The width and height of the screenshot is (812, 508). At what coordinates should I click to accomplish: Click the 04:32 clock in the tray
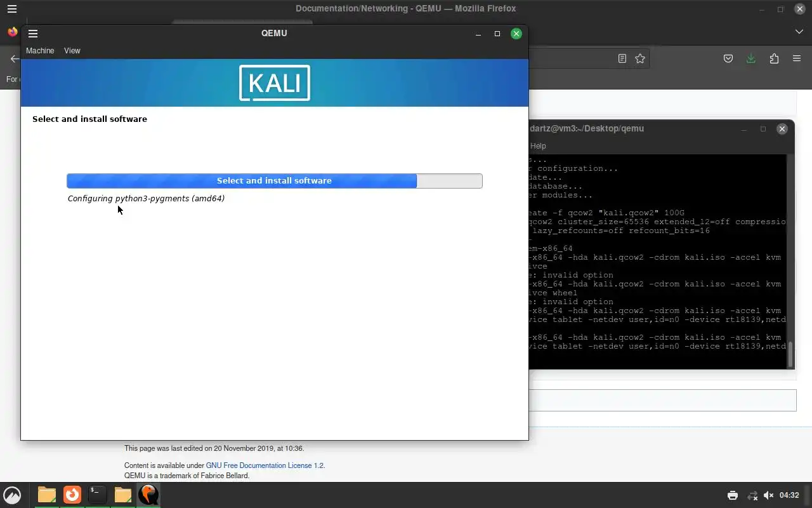(x=789, y=495)
